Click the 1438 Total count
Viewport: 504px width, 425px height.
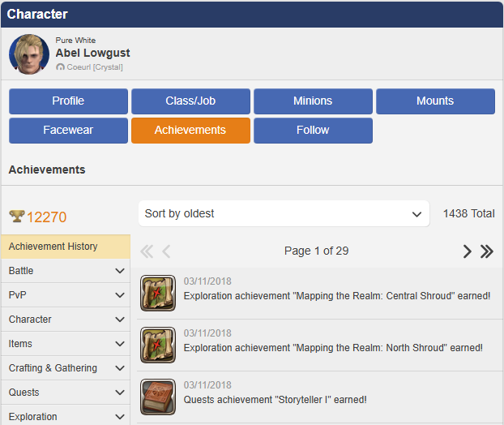coord(469,213)
